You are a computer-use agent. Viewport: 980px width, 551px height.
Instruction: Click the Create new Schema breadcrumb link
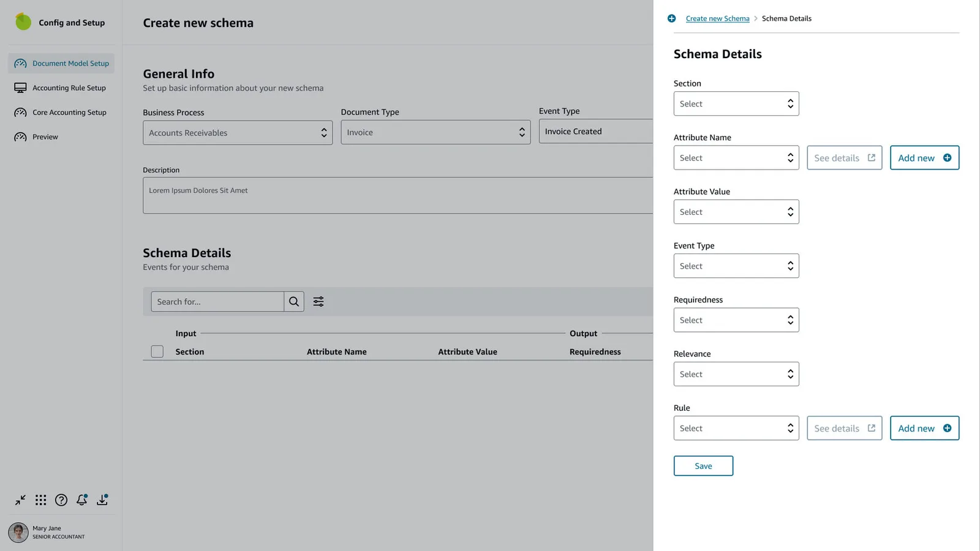717,19
